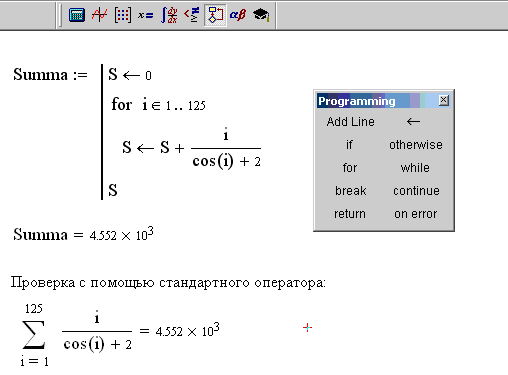The height and width of the screenshot is (375, 508).
Task: Click the 'for' keyword in program
Action: 121,104
